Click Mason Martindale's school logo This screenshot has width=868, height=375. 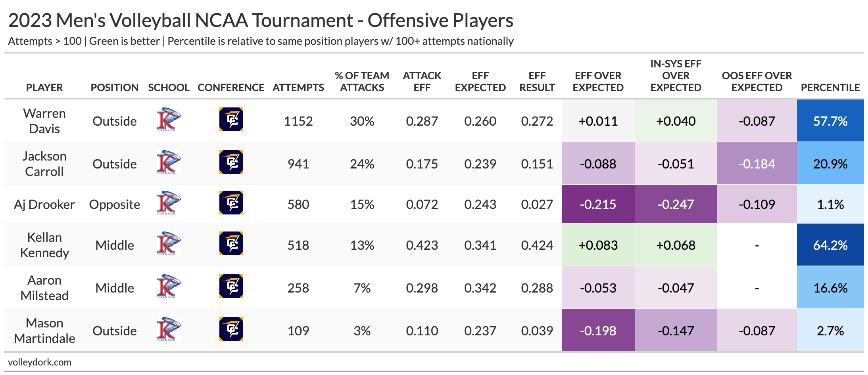169,329
